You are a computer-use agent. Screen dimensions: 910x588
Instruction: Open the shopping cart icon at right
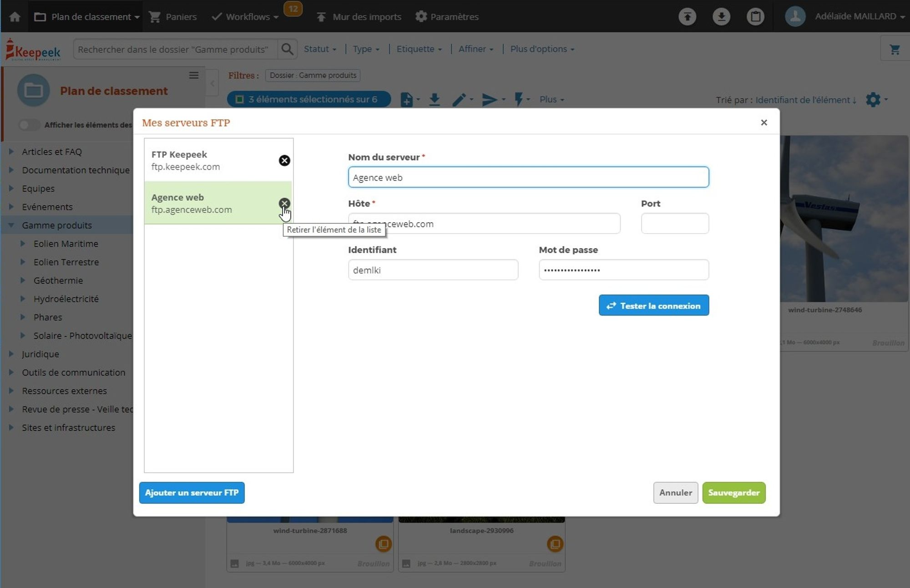pyautogui.click(x=895, y=49)
